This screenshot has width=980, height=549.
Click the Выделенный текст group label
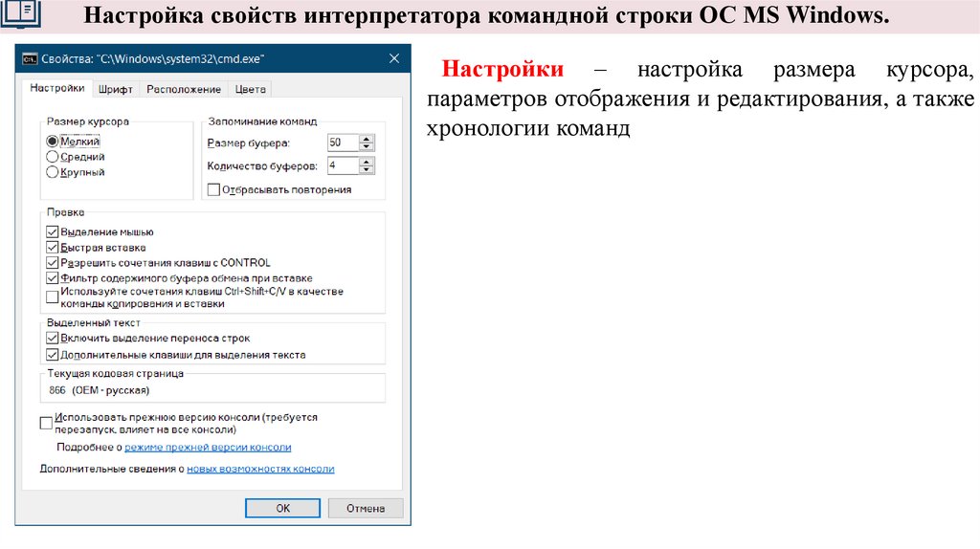93,323
